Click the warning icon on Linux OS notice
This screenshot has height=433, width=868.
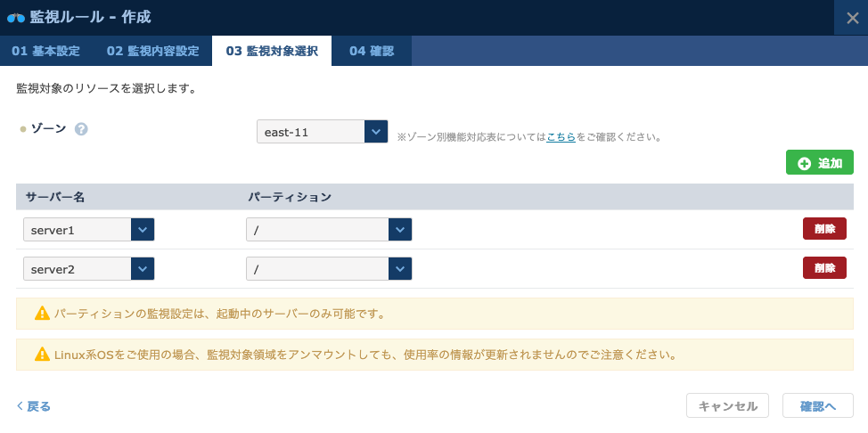(x=42, y=355)
